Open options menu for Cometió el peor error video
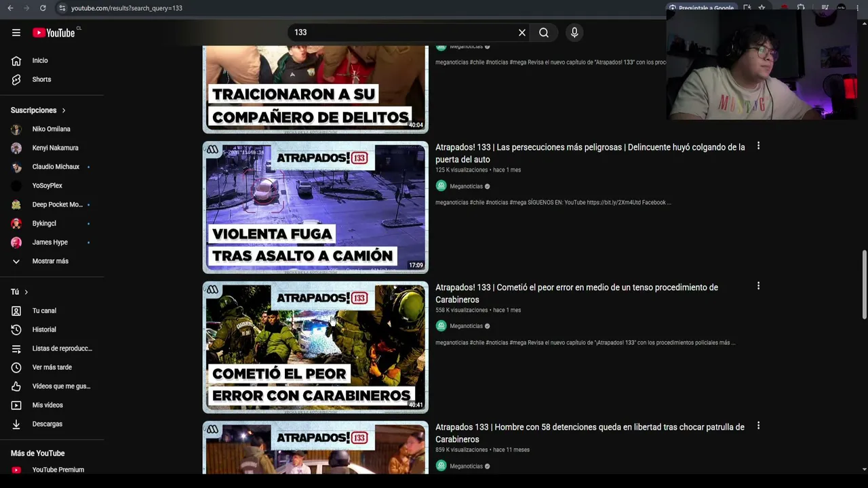Image resolution: width=868 pixels, height=488 pixels. click(758, 286)
